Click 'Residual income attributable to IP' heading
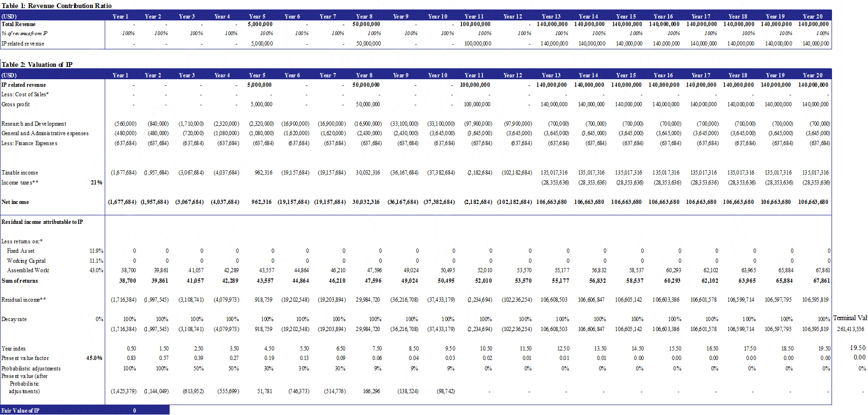Screen dimensions: 868x415 (42, 222)
